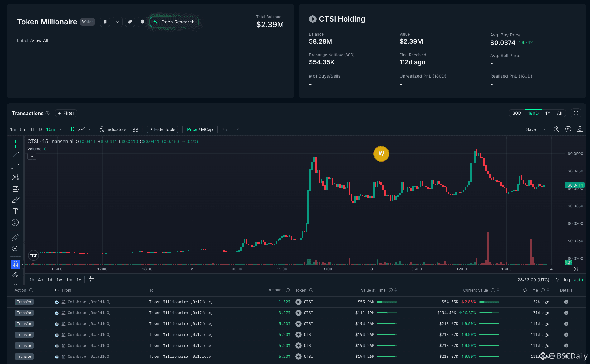Open the Save layout dropdown arrow
The height and width of the screenshot is (364, 590).
pyautogui.click(x=544, y=129)
